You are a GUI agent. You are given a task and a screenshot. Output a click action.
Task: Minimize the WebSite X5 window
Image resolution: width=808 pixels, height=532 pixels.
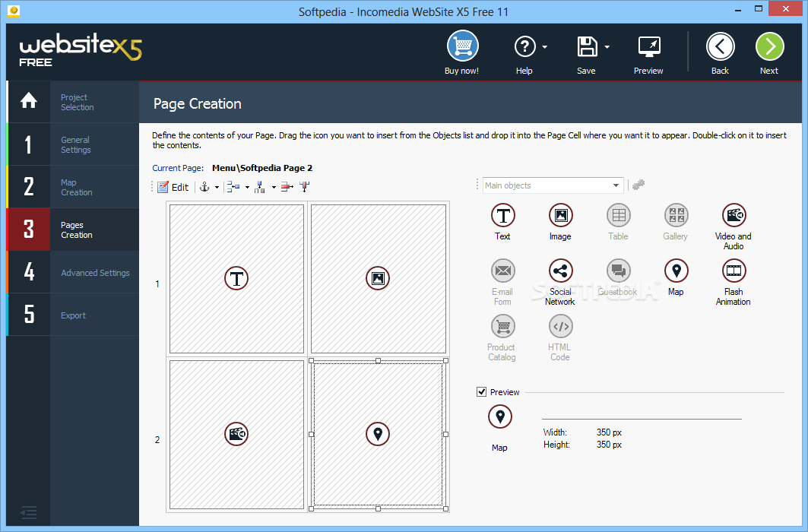[740, 9]
